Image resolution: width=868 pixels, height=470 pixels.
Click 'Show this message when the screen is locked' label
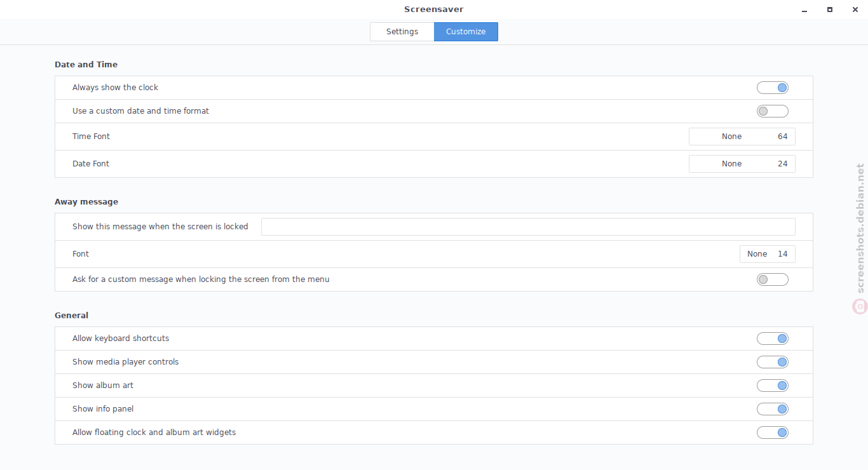(x=160, y=227)
